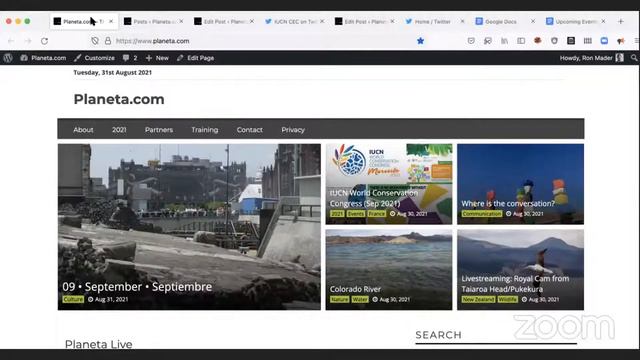Click the Culture category tag
This screenshot has width=640, height=360.
coord(73,299)
